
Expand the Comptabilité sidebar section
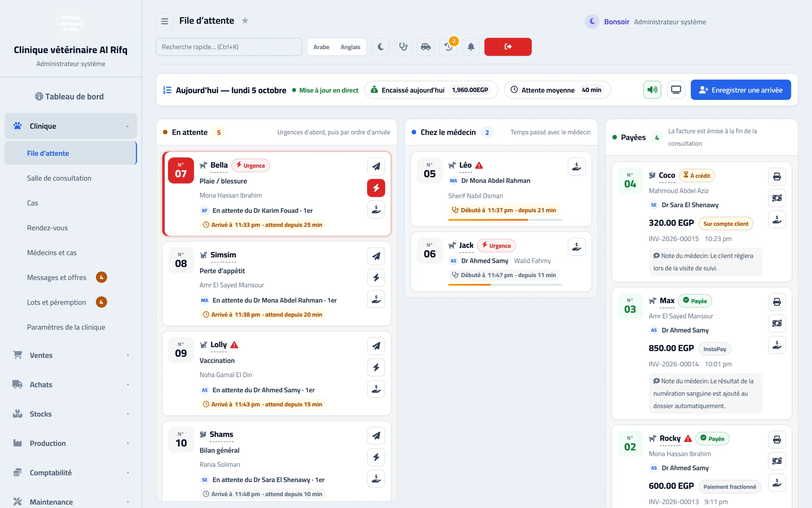[70, 473]
